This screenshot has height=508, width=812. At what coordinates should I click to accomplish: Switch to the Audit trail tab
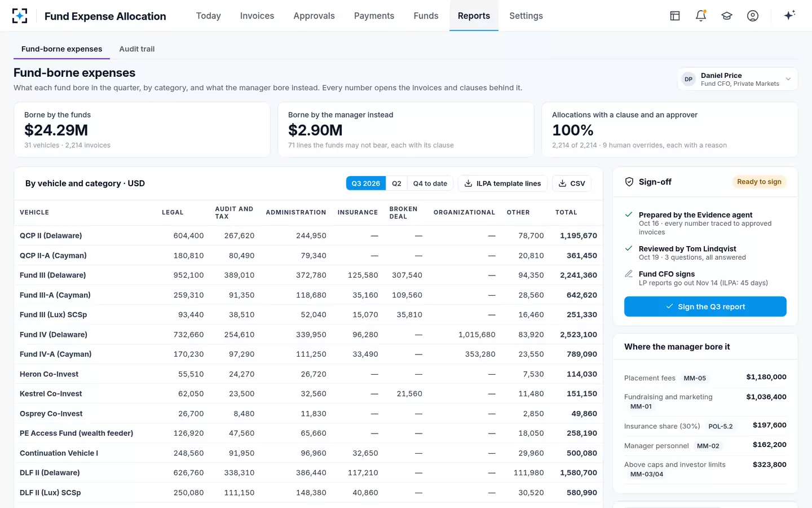137,49
